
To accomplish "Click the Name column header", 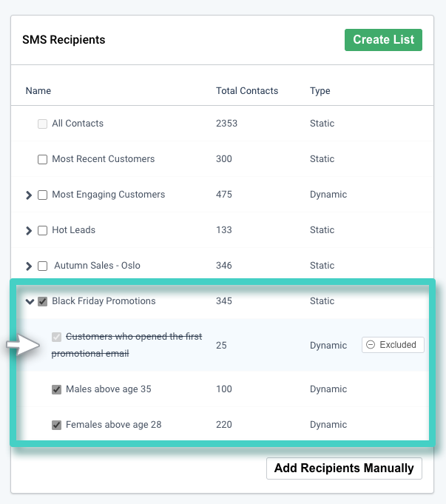I will point(38,91).
